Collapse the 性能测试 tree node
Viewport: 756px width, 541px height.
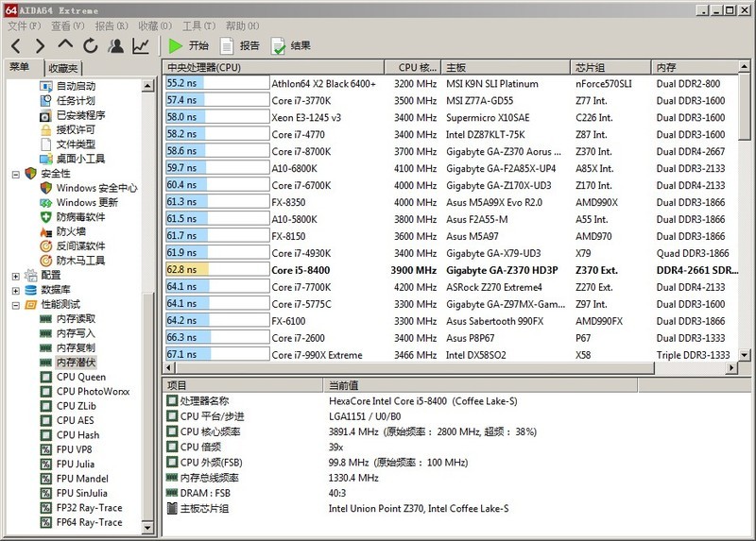click(x=16, y=305)
